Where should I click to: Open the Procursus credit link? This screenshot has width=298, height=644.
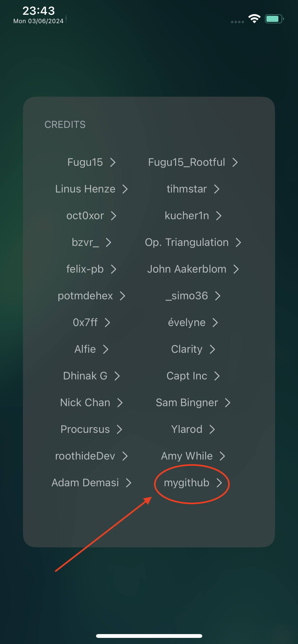pos(91,429)
